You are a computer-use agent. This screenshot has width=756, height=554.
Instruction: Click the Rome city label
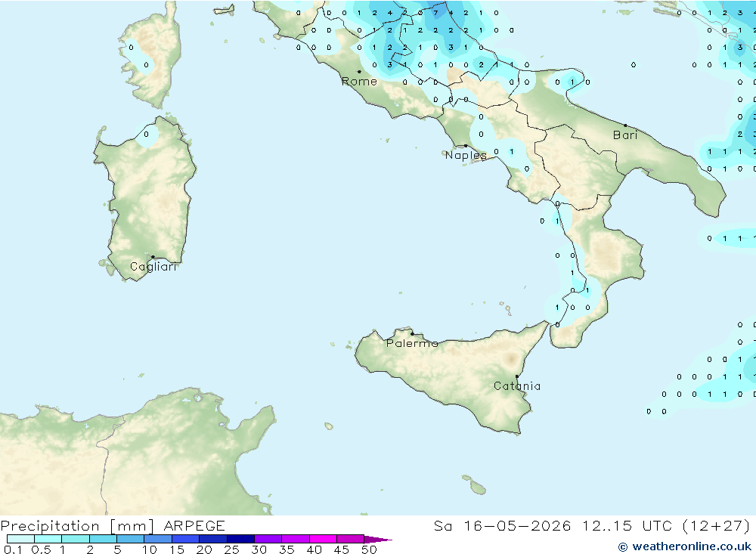point(359,82)
